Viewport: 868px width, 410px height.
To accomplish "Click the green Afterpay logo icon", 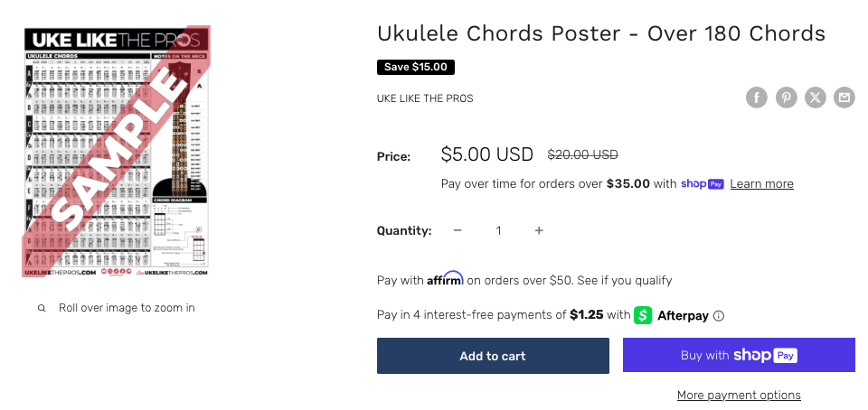I will 644,315.
